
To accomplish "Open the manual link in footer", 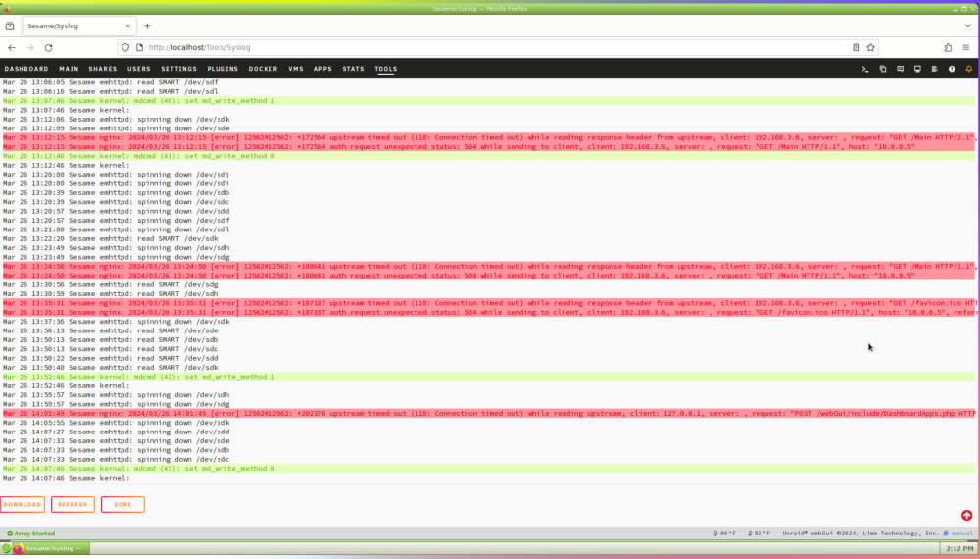I will [x=958, y=534].
